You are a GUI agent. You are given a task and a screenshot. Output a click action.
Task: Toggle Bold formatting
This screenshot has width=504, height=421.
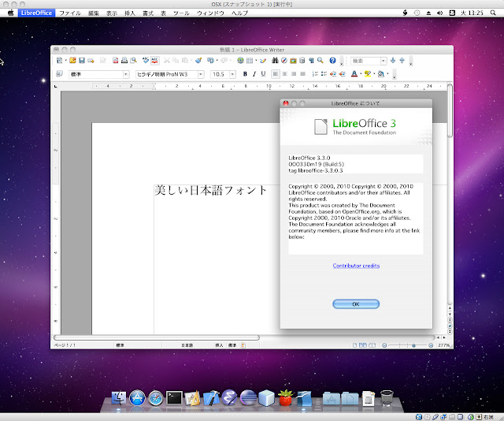[x=245, y=74]
